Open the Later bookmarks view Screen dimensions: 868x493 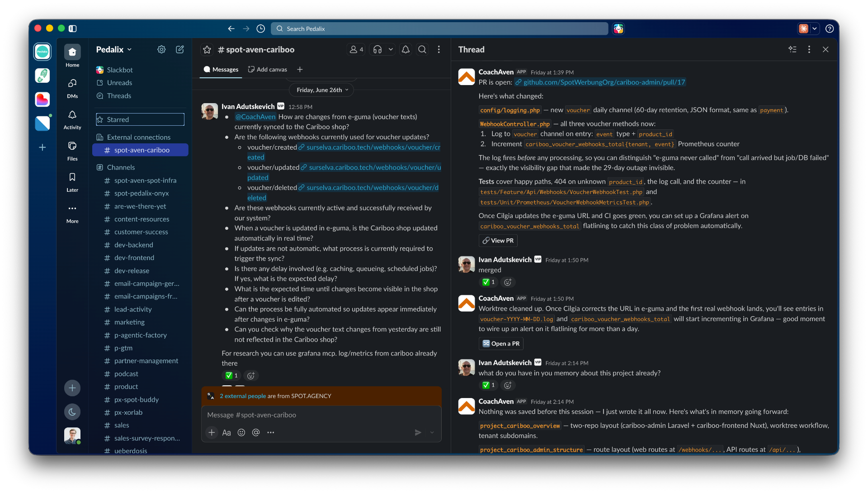pos(72,182)
